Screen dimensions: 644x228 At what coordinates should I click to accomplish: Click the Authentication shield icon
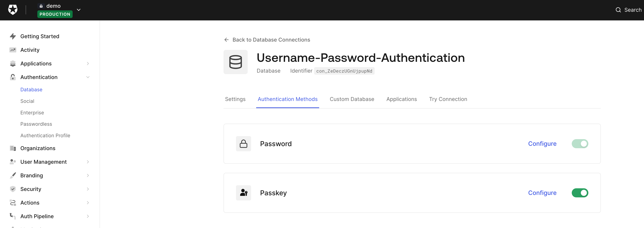click(x=13, y=77)
